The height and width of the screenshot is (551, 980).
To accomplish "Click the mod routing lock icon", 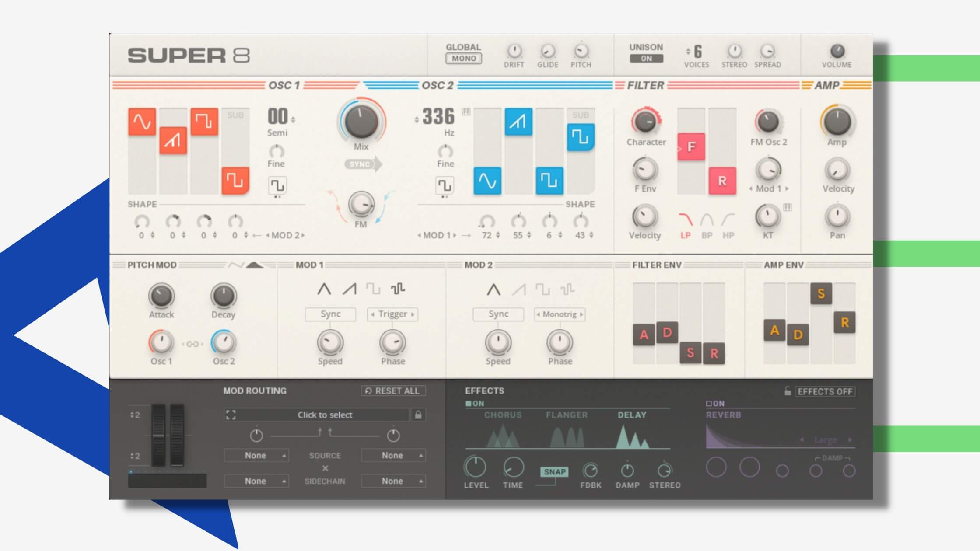I will coord(418,415).
